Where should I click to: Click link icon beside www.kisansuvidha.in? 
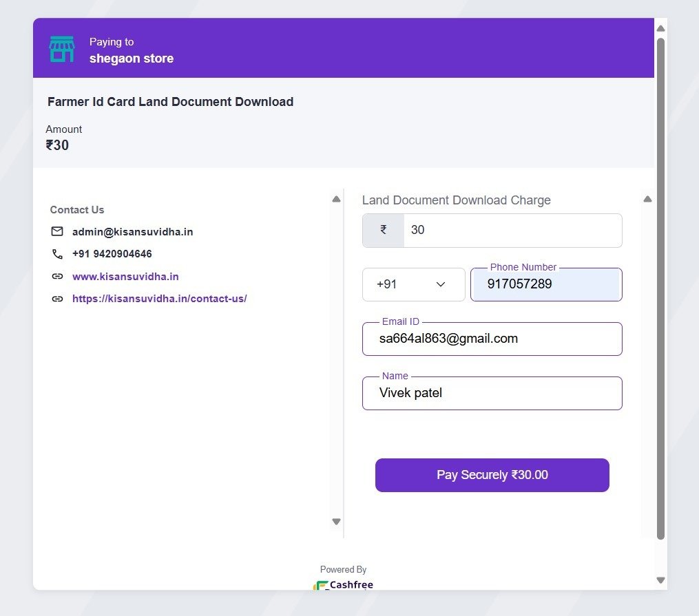57,277
